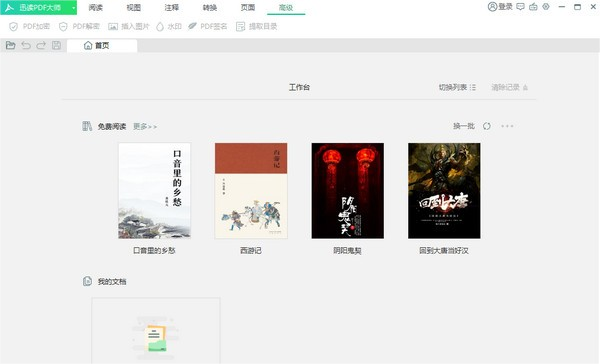Viewport: 600px width, 364px height.
Task: Open the 西游记 book cover
Action: [x=251, y=191]
